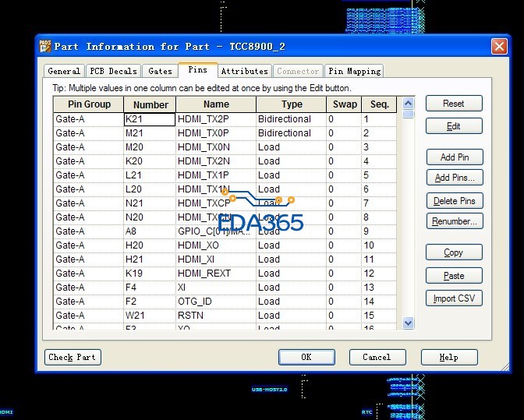Switch to the General tab
The width and height of the screenshot is (524, 420).
click(64, 71)
